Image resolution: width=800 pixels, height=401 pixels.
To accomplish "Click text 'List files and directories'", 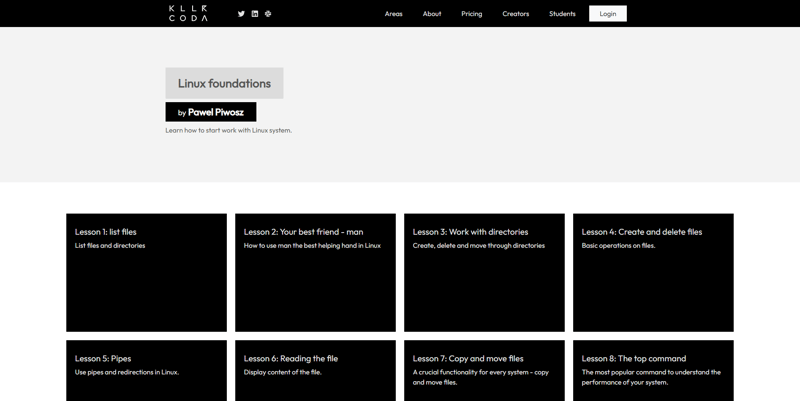I will 110,245.
